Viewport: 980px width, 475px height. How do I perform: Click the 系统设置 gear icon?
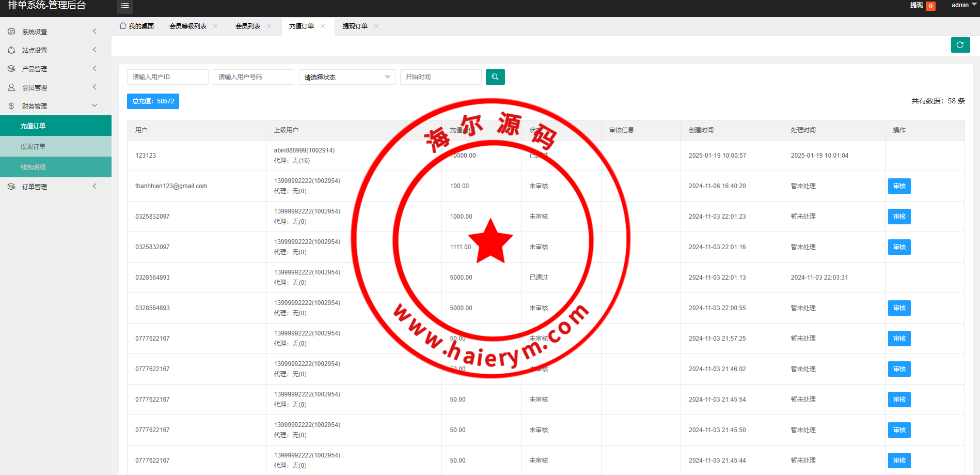11,32
